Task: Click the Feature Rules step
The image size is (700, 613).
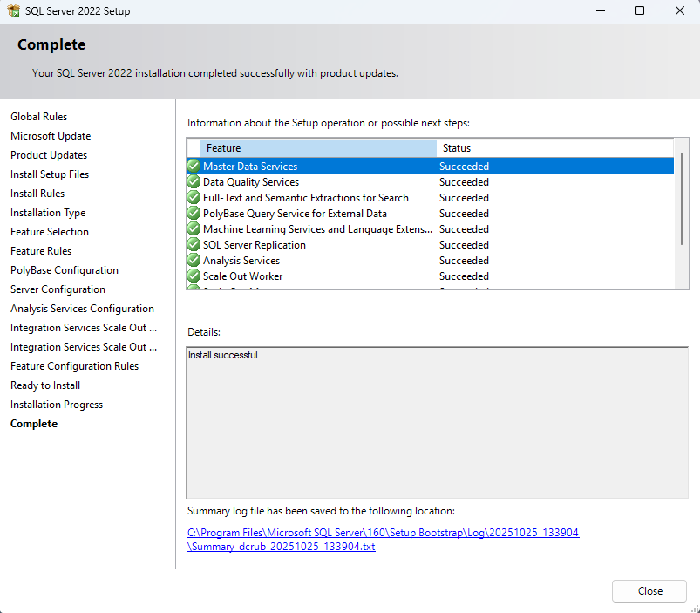Action: (x=41, y=251)
